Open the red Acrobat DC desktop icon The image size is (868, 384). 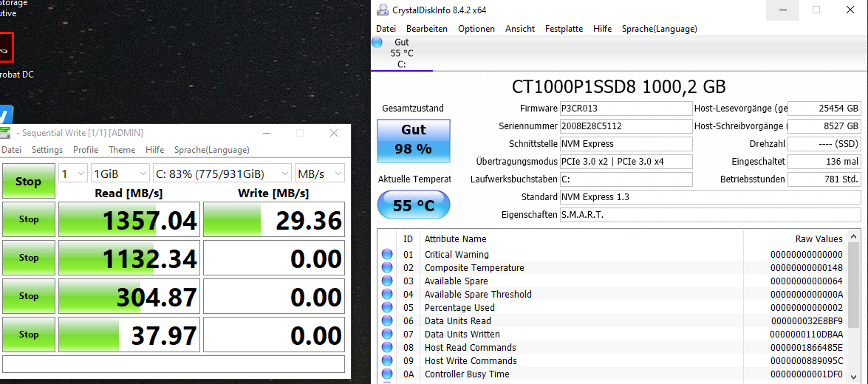click(x=5, y=47)
